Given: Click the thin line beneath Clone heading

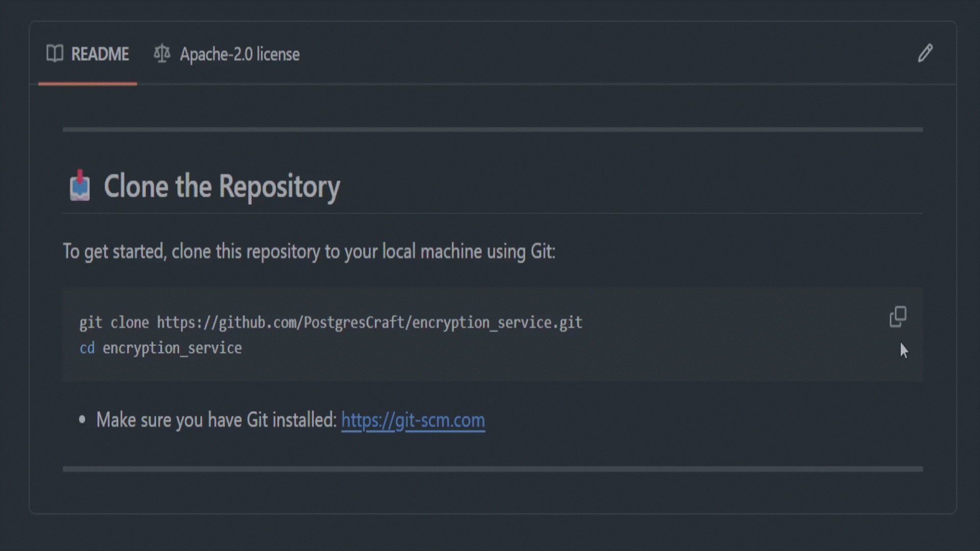Looking at the screenshot, I should click(493, 213).
